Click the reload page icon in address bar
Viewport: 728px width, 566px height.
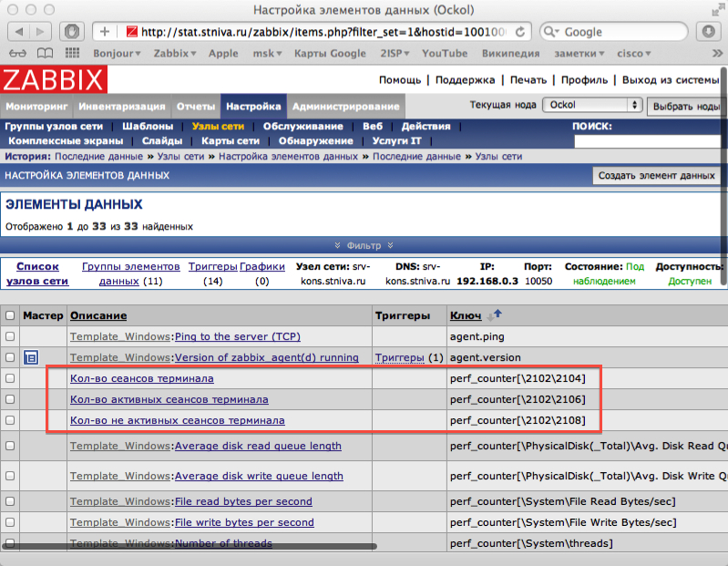pyautogui.click(x=519, y=31)
